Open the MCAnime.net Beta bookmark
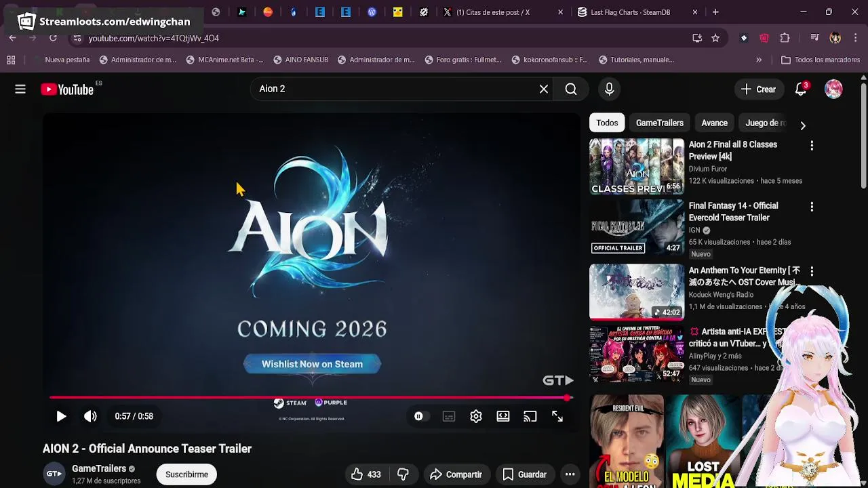Image resolution: width=868 pixels, height=488 pixels. coord(224,60)
